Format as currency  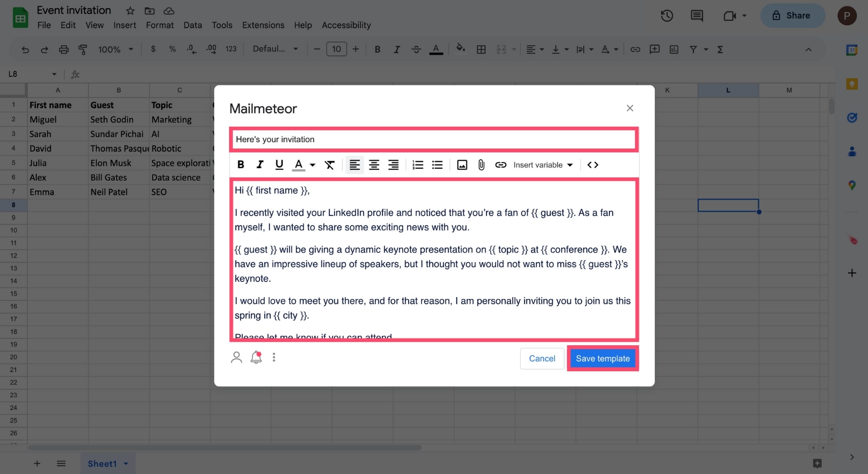153,49
